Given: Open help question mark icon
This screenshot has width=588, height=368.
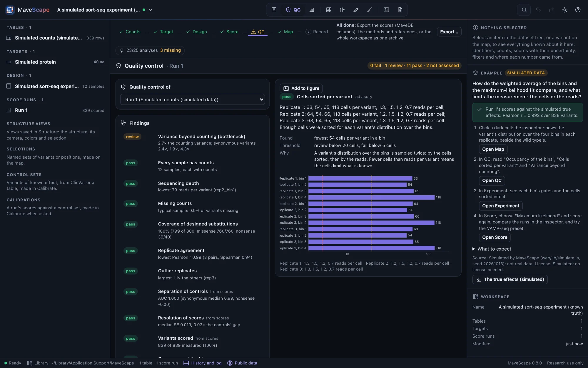Looking at the screenshot, I should pos(578,10).
